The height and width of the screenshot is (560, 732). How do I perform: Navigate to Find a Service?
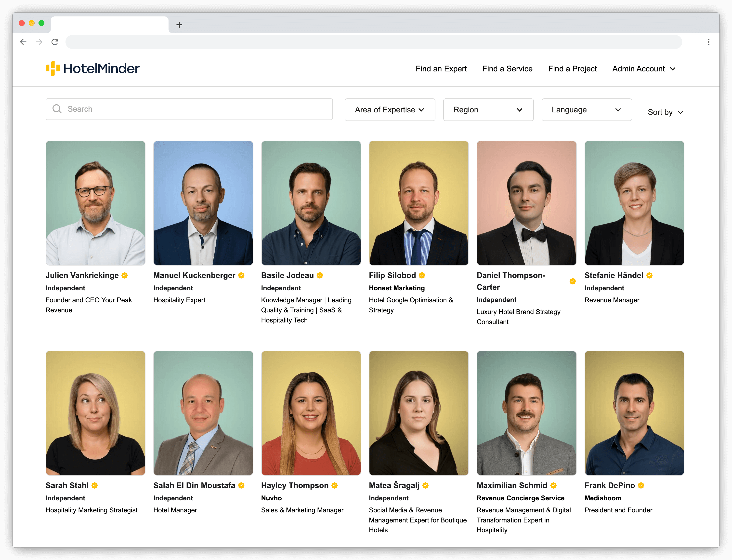pos(507,69)
